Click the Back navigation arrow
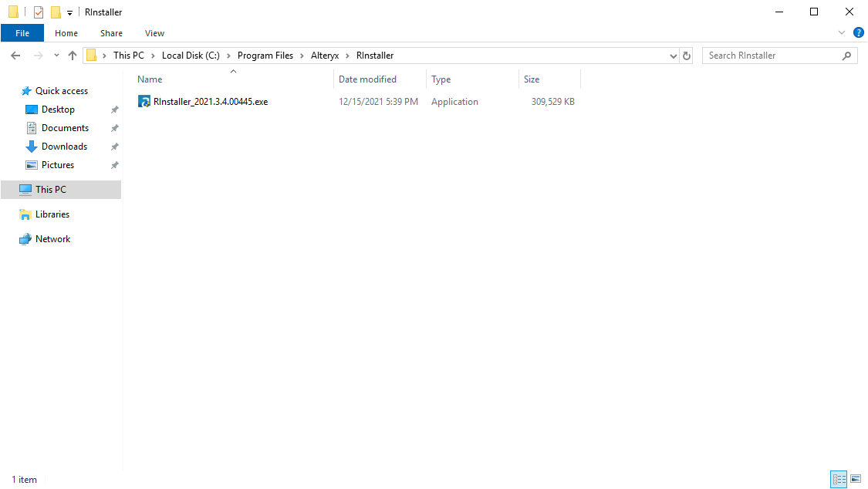The height and width of the screenshot is (489, 868). click(x=15, y=55)
